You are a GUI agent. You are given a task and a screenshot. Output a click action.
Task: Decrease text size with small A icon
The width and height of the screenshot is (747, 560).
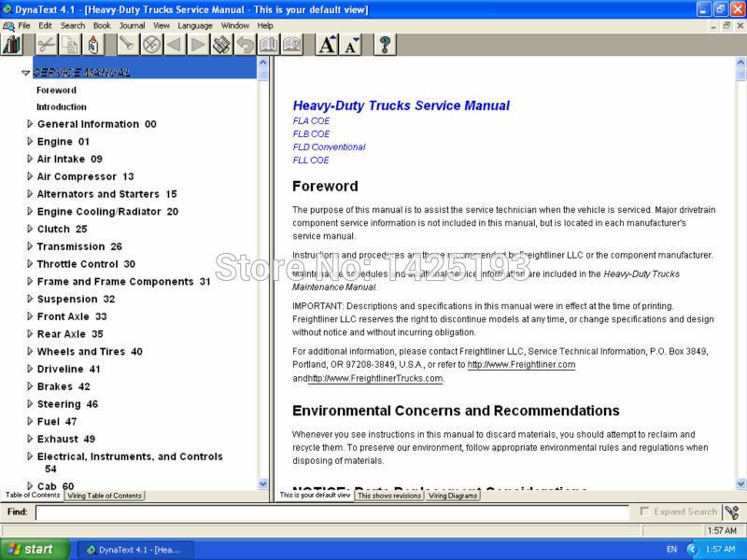point(351,45)
